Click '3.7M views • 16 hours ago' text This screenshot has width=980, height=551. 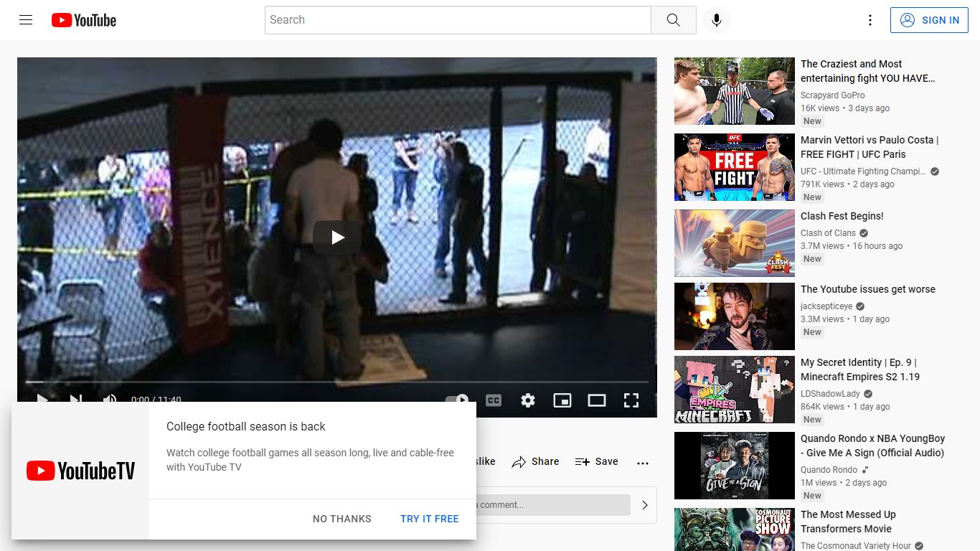(x=852, y=246)
